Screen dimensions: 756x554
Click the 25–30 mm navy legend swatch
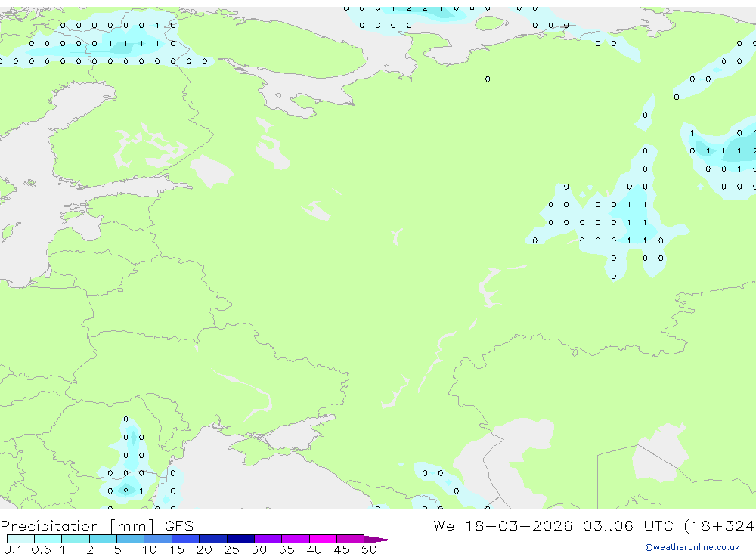pyautogui.click(x=240, y=539)
